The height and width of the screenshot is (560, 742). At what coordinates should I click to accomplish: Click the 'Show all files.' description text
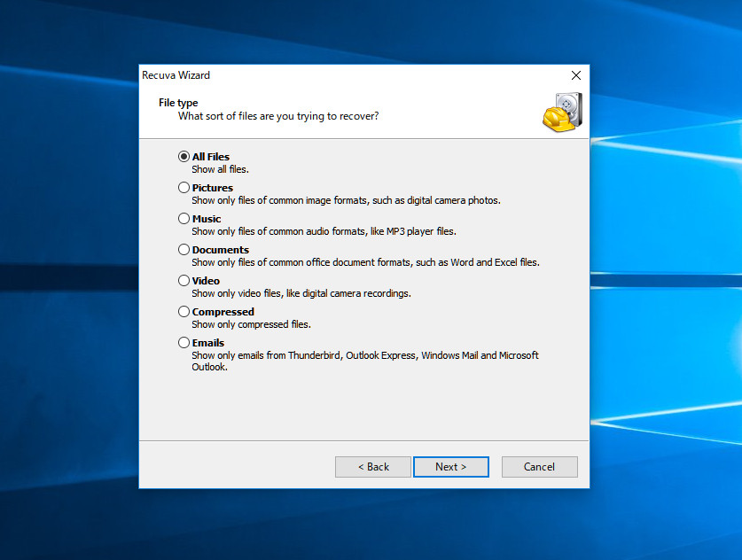point(221,169)
